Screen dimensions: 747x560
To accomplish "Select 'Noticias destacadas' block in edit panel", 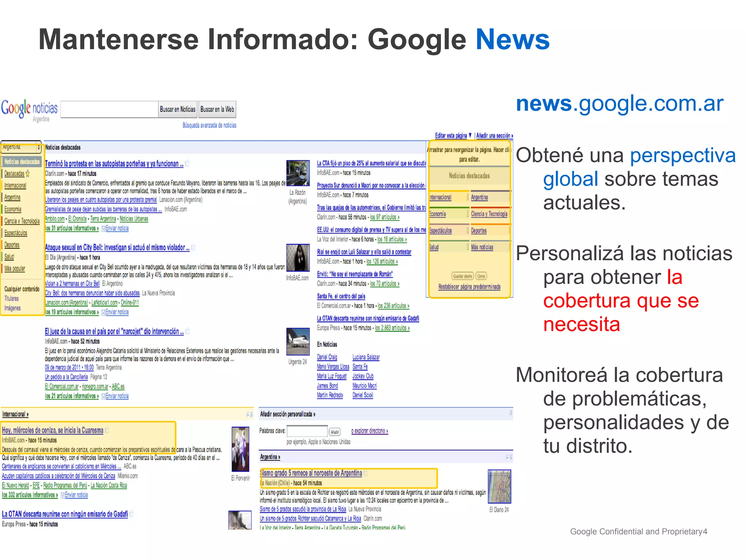I will pyautogui.click(x=469, y=176).
